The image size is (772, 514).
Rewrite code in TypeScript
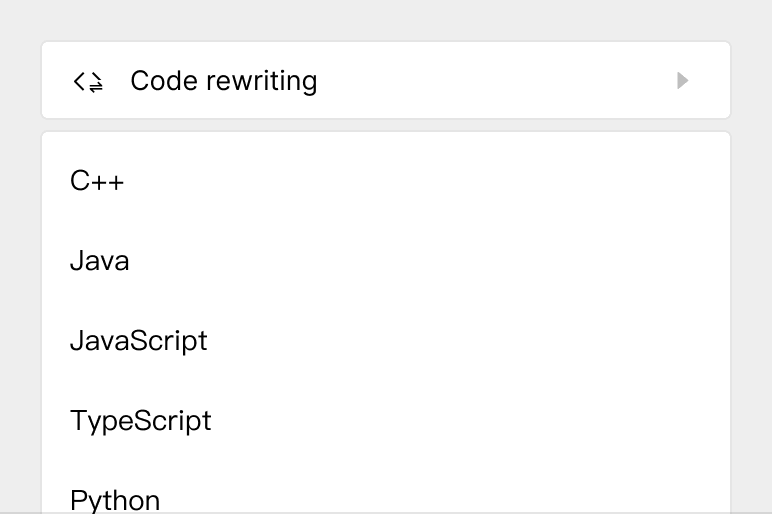pyautogui.click(x=140, y=420)
